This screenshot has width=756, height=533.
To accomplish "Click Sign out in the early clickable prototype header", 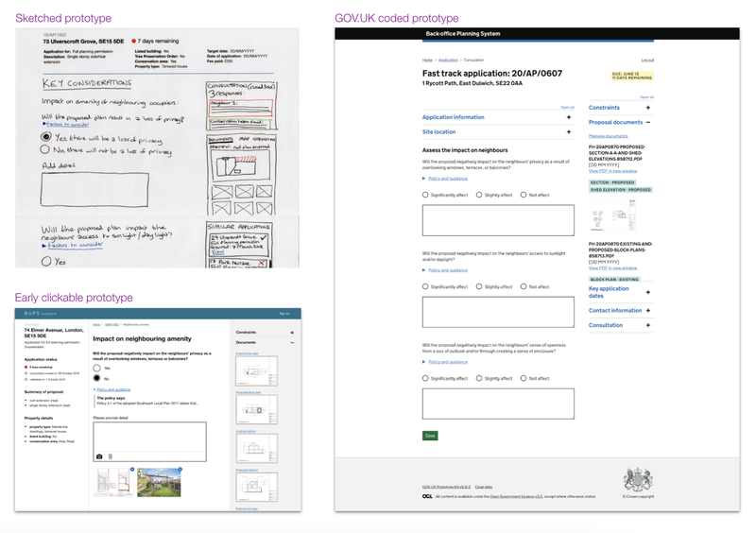I will (x=284, y=314).
